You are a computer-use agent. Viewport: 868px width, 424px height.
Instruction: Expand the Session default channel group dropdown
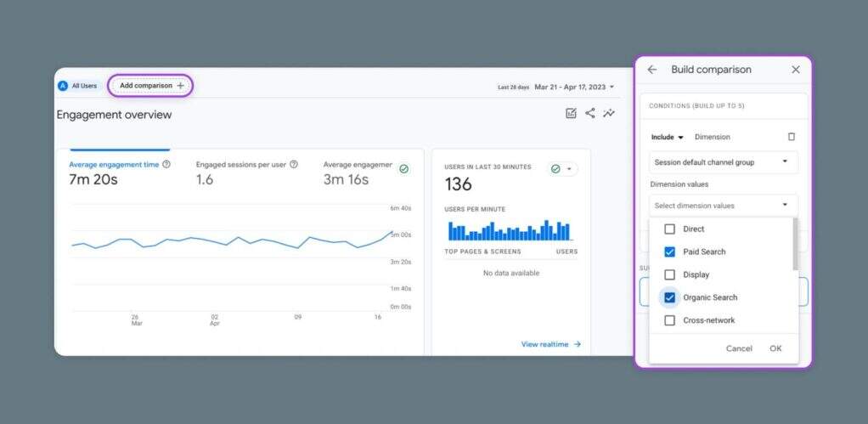pyautogui.click(x=724, y=161)
